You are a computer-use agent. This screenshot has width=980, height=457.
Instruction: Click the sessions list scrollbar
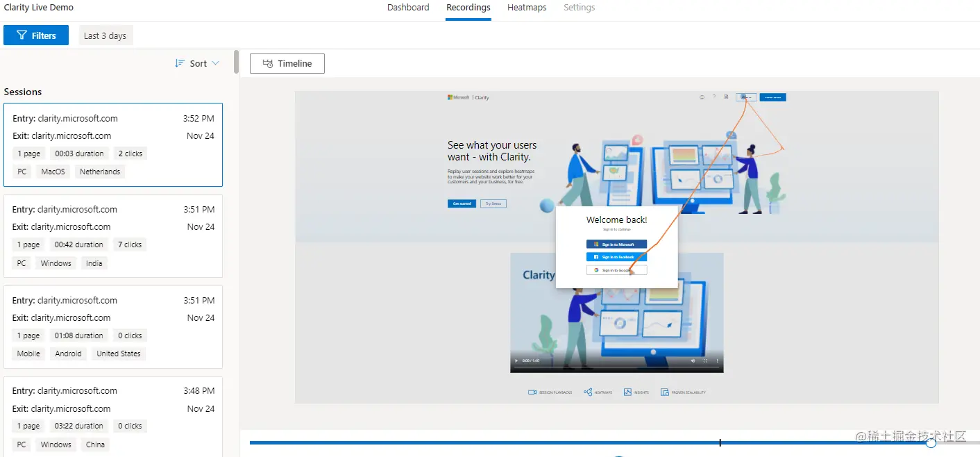coord(236,61)
